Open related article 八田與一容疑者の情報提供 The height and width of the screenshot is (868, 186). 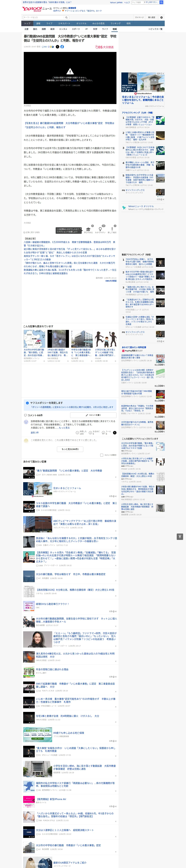pyautogui.click(x=69, y=244)
